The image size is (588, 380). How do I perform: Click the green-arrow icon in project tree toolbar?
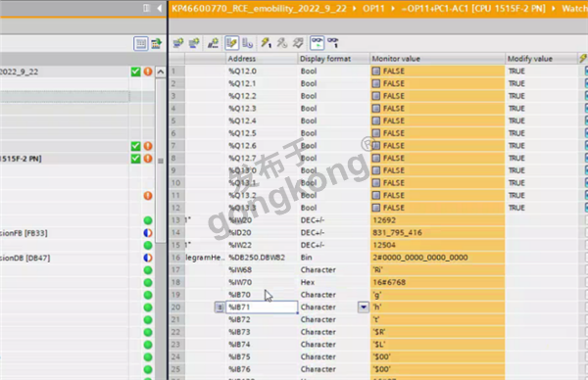[157, 43]
